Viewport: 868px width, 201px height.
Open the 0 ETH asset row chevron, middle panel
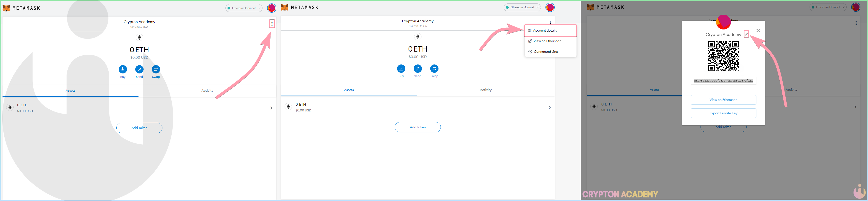(x=550, y=107)
